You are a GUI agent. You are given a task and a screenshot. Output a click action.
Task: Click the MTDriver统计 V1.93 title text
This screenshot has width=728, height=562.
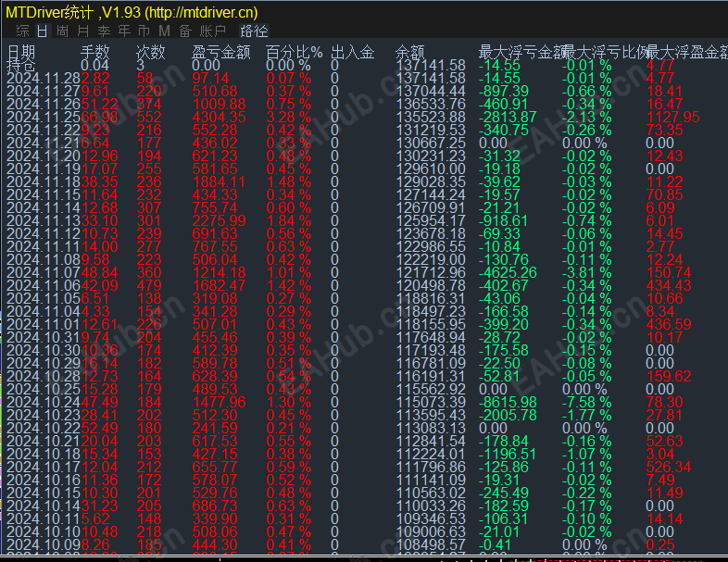132,12
